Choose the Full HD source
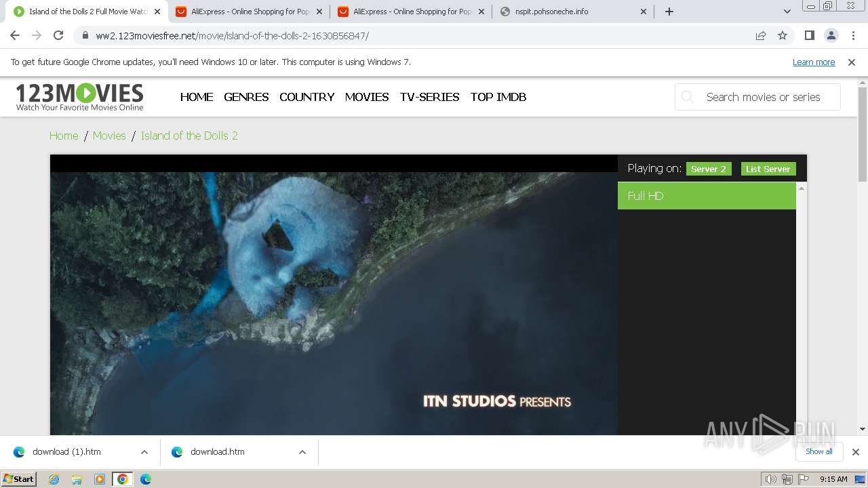868x488 pixels. point(707,196)
